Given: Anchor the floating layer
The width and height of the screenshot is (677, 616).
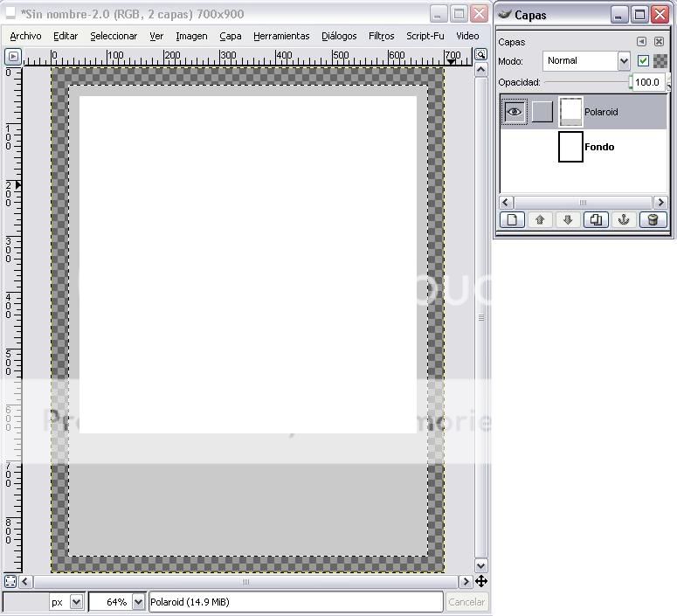Looking at the screenshot, I should pyautogui.click(x=624, y=220).
